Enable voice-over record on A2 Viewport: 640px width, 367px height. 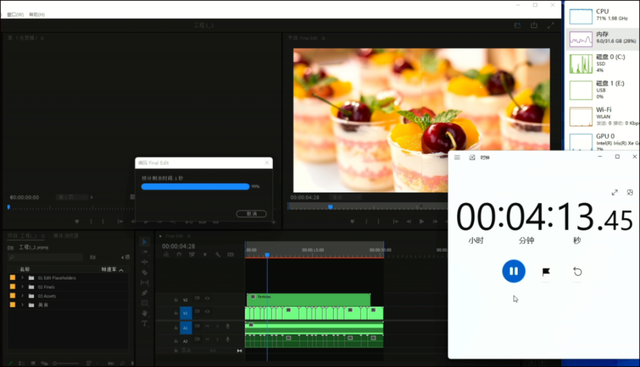click(x=228, y=339)
